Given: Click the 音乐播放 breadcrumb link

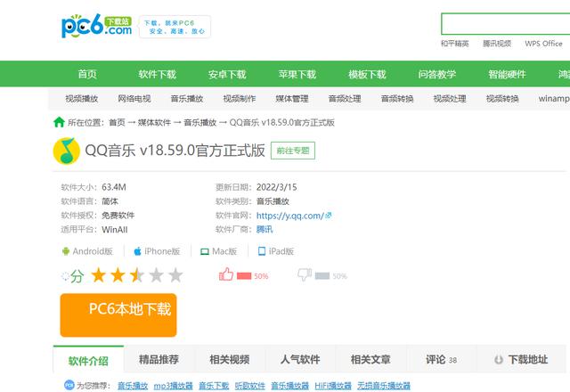Looking at the screenshot, I should [x=199, y=122].
